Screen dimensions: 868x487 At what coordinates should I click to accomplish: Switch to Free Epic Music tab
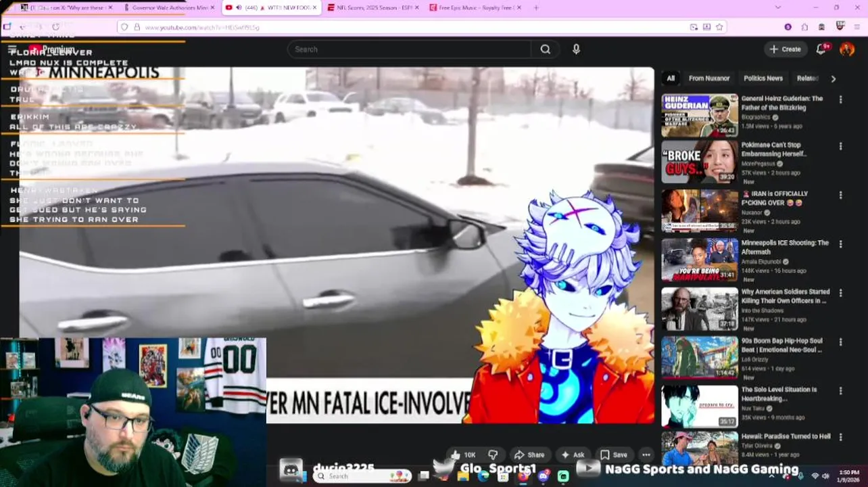475,7
